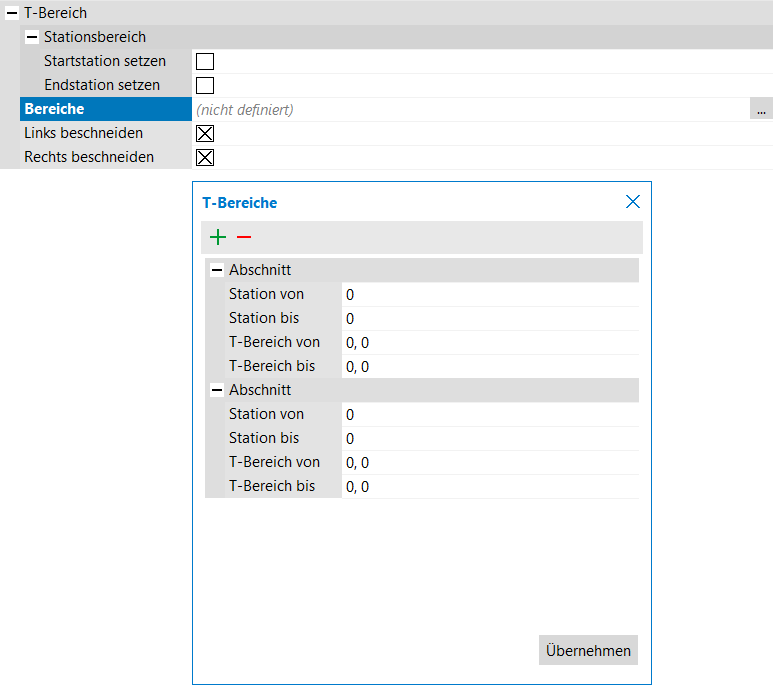
Task: Open Bereiche editor via ellipsis button
Action: click(761, 110)
